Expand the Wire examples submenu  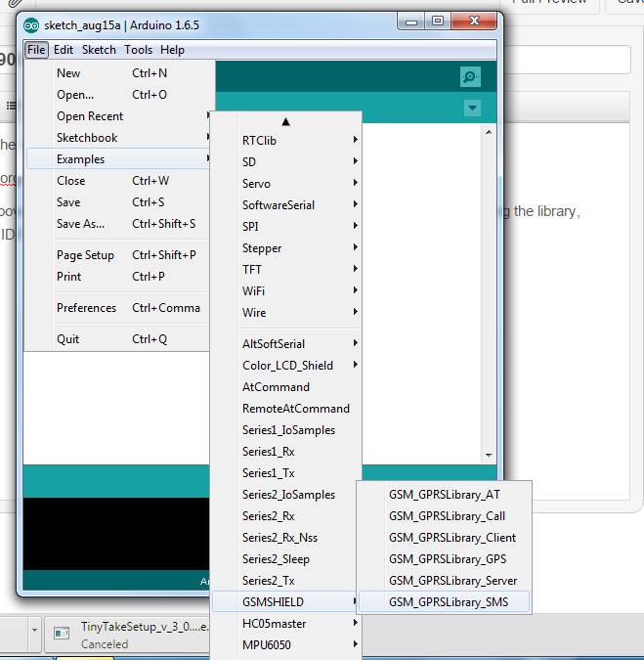pos(286,312)
